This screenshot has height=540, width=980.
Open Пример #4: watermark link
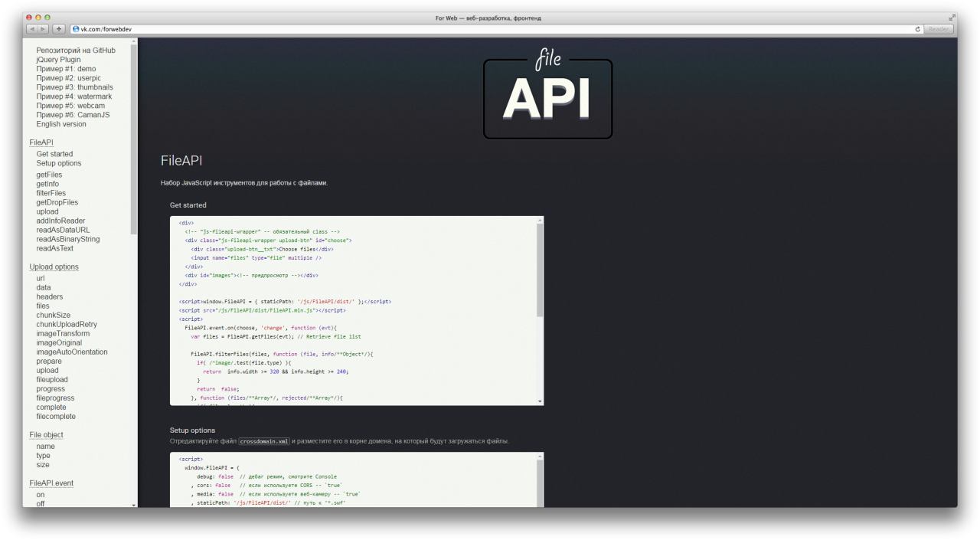click(73, 97)
